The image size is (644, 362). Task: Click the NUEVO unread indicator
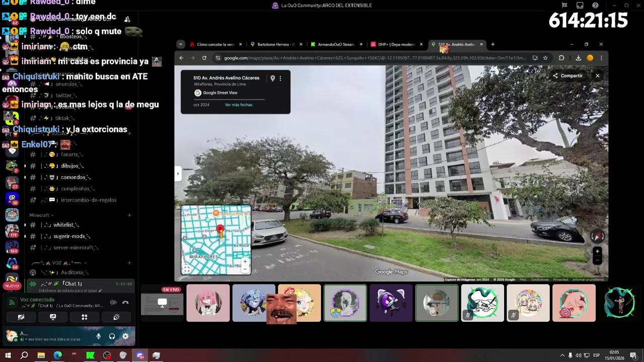coord(12,286)
